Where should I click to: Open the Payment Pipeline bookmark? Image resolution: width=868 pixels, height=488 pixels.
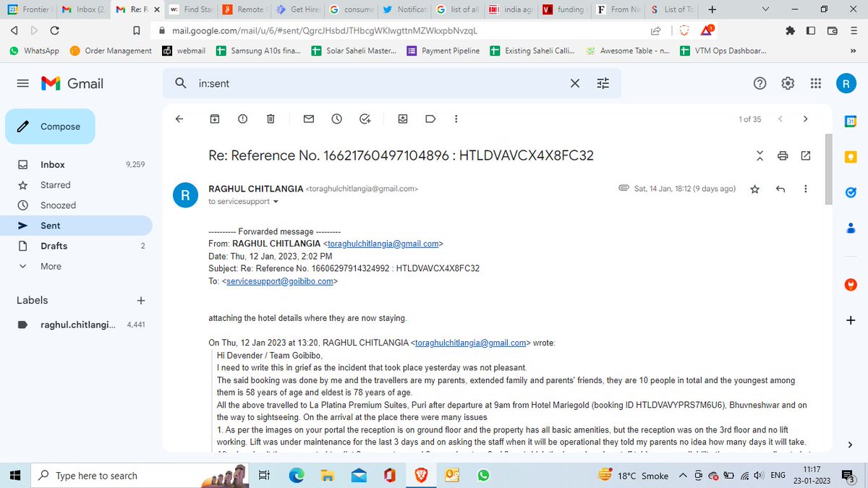click(443, 51)
